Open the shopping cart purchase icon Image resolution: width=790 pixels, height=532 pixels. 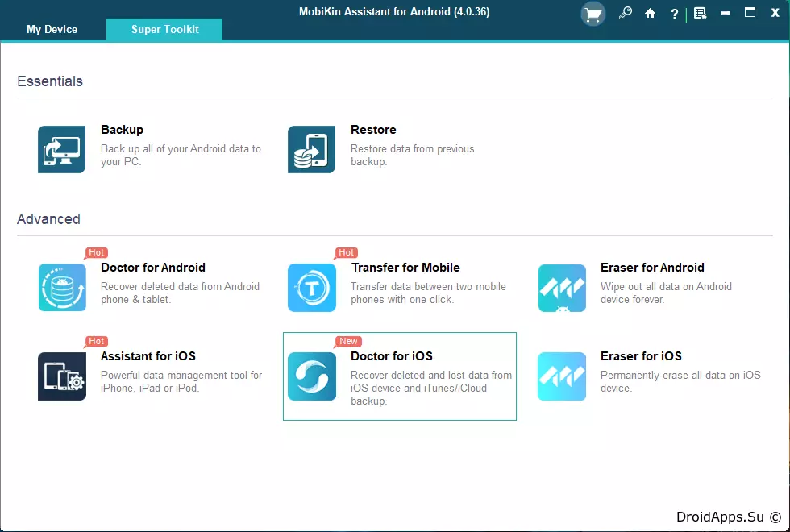pos(593,15)
